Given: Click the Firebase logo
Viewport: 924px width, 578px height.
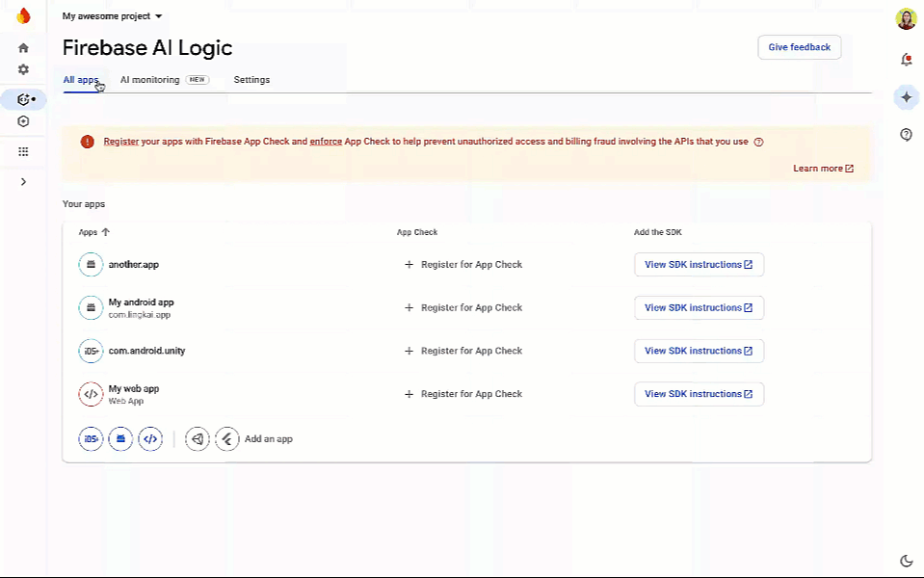Looking at the screenshot, I should [23, 16].
